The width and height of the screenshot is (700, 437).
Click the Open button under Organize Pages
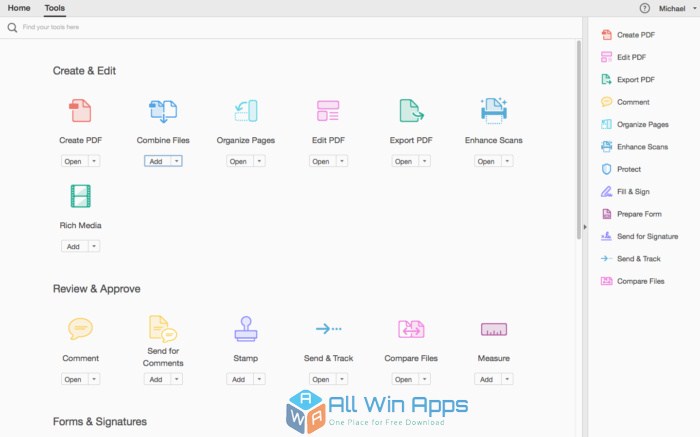pos(240,161)
